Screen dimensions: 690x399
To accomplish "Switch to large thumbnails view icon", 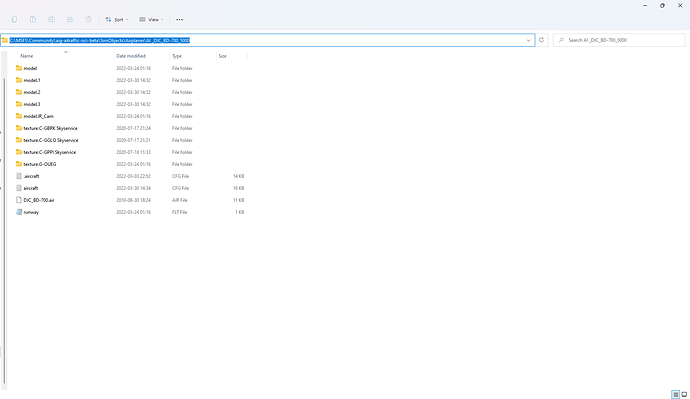I will click(684, 394).
